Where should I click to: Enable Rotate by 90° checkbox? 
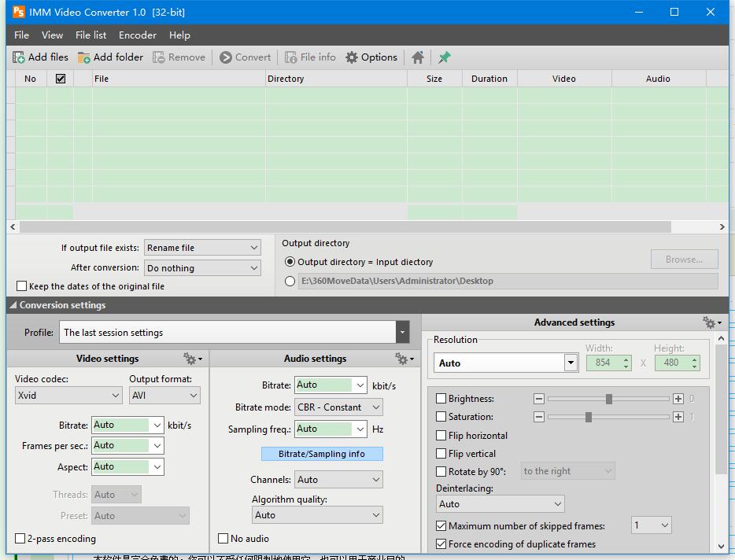tap(441, 471)
